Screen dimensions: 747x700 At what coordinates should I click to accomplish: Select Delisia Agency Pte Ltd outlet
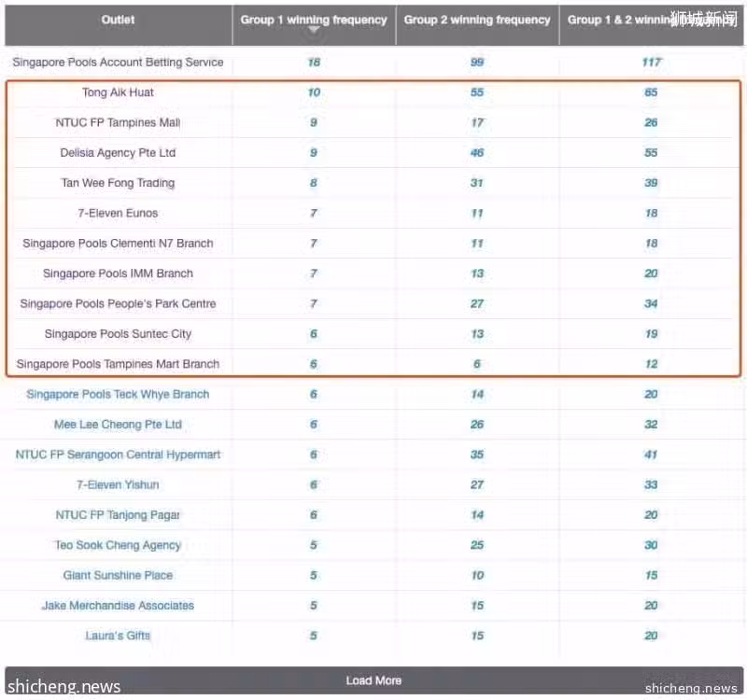point(119,153)
